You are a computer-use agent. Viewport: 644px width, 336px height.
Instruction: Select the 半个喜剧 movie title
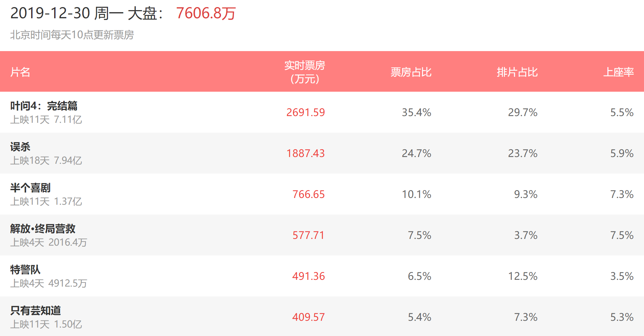(x=30, y=188)
